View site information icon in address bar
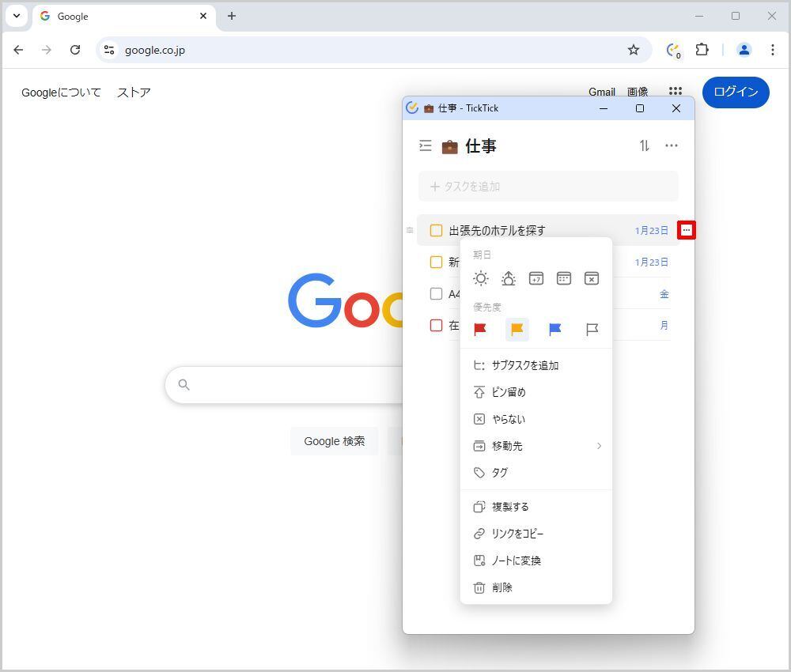This screenshot has height=672, width=791. click(109, 50)
